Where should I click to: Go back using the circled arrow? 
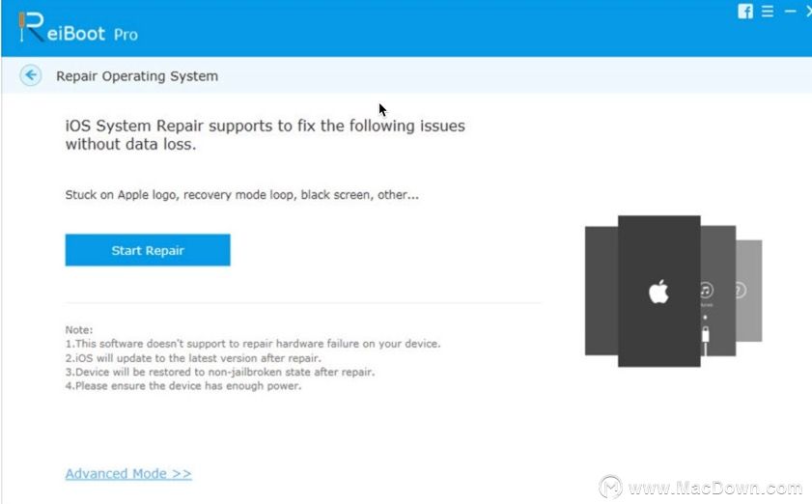click(31, 75)
